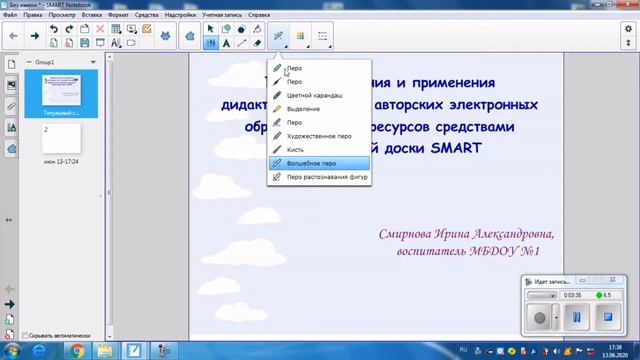This screenshot has height=360, width=640.
Task: Open the Формат menu
Action: tap(118, 15)
